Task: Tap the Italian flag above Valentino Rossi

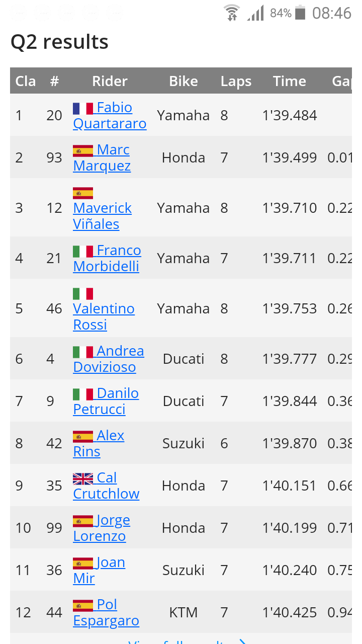Action: click(x=83, y=293)
